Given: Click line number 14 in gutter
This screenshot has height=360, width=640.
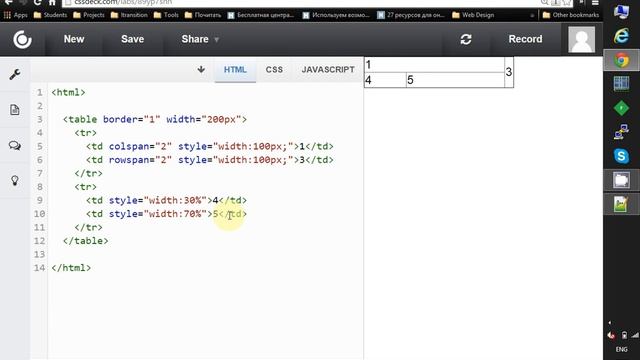Looking at the screenshot, I should pyautogui.click(x=39, y=267).
